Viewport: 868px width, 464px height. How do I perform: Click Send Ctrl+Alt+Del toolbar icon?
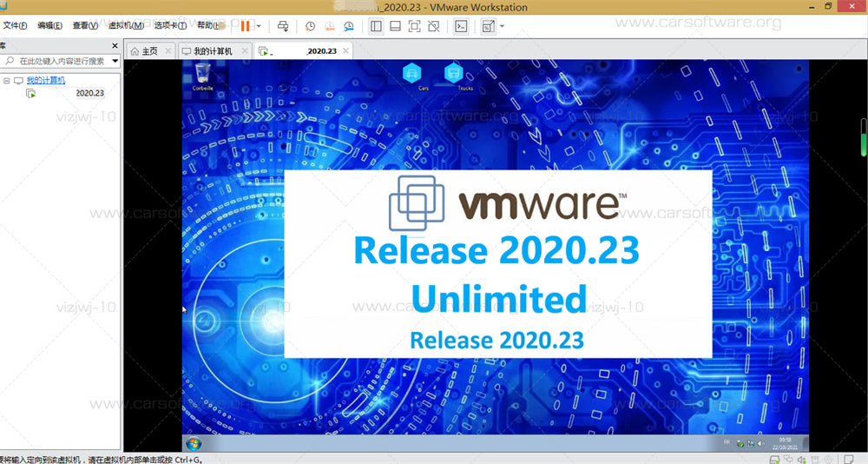click(x=283, y=26)
